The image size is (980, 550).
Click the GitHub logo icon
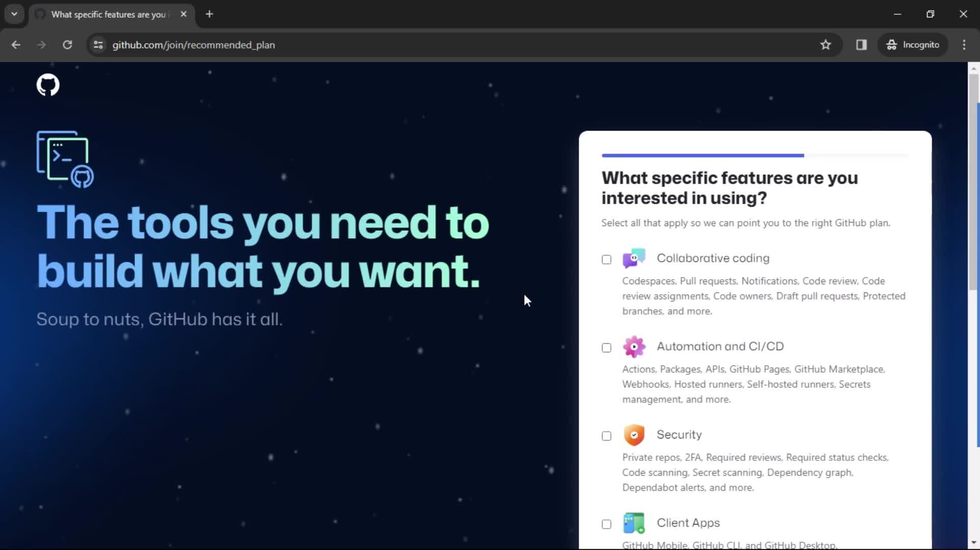[48, 85]
